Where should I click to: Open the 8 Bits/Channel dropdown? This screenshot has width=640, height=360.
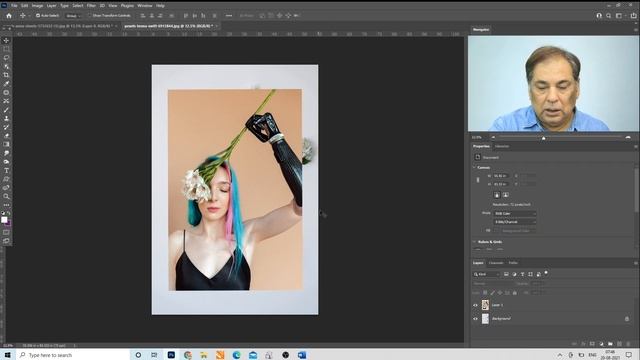pos(514,222)
